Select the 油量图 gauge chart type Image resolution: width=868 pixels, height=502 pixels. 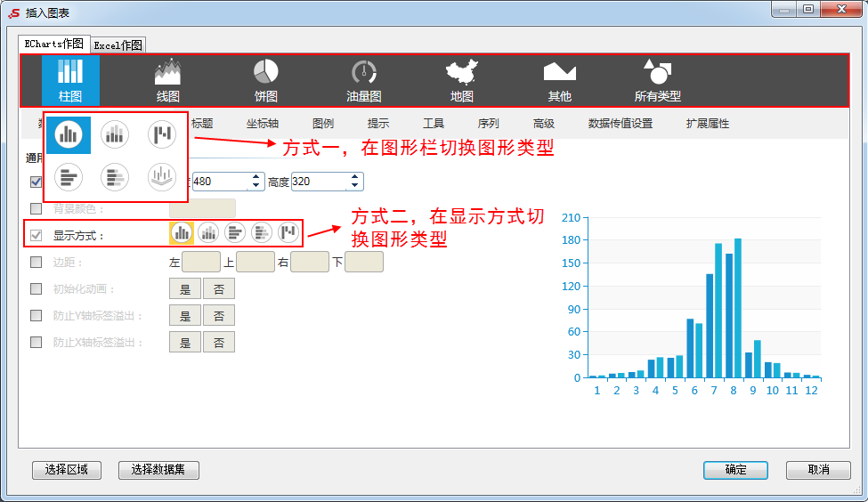click(x=364, y=80)
